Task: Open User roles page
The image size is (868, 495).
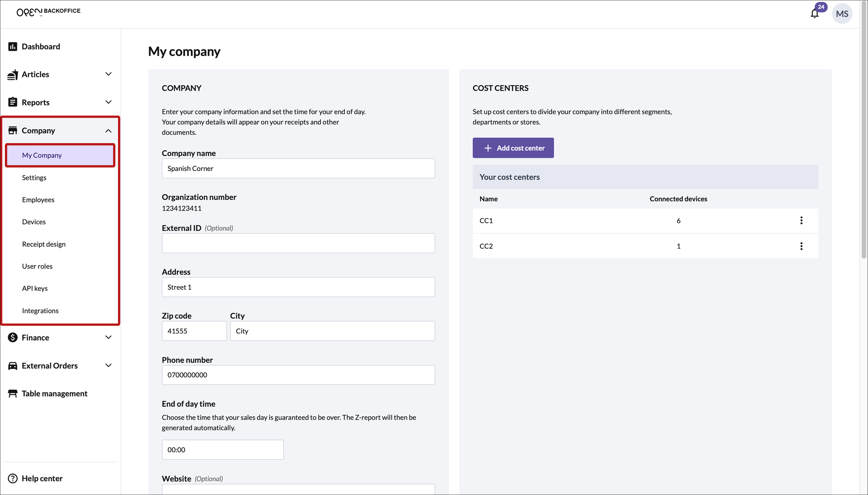Action: pyautogui.click(x=37, y=266)
